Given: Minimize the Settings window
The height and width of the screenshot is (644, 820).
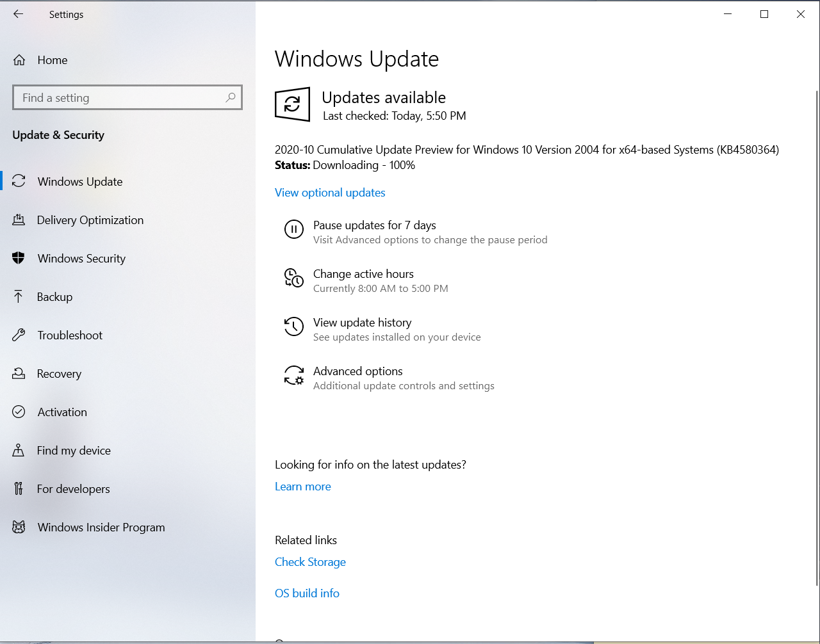Looking at the screenshot, I should pos(728,14).
